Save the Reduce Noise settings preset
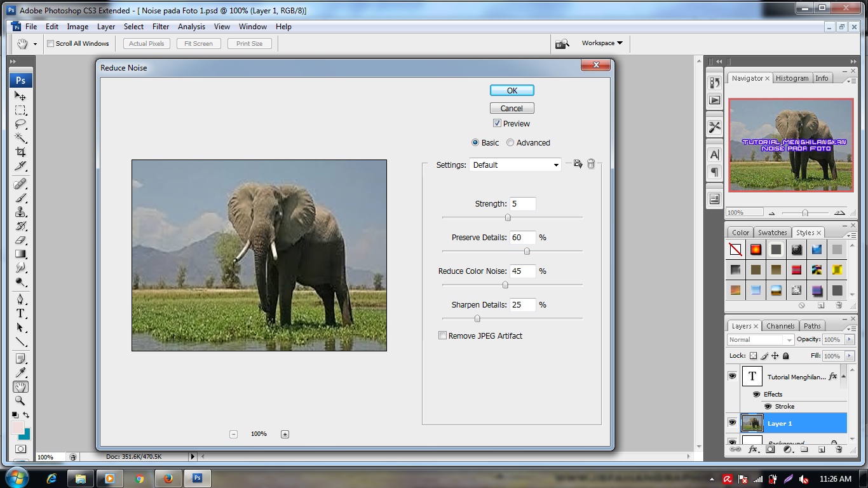868x488 pixels. (578, 164)
